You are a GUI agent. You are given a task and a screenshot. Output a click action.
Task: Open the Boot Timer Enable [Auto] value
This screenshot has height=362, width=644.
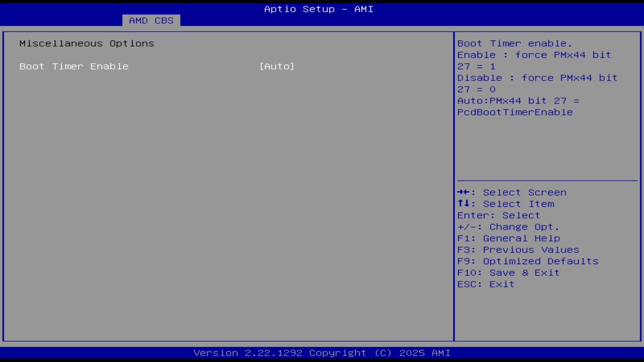(277, 66)
